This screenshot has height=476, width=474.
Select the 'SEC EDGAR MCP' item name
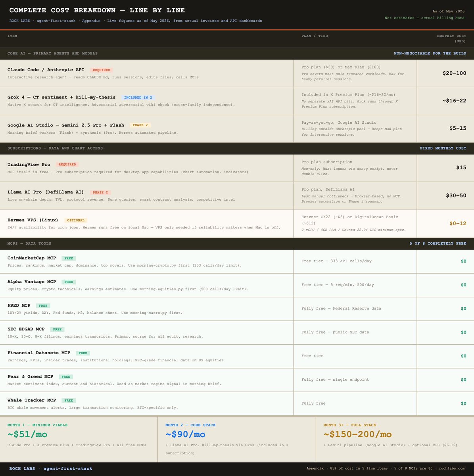pyautogui.click(x=26, y=329)
